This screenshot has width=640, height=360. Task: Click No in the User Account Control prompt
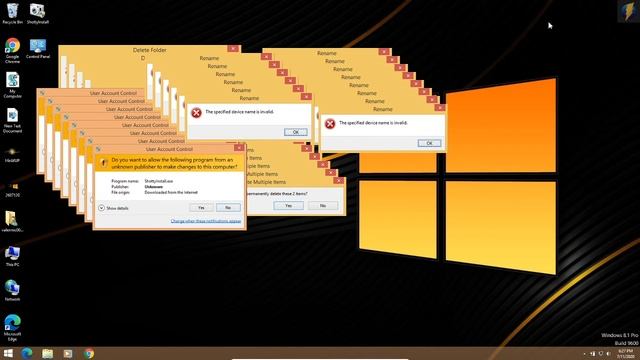[x=228, y=208]
